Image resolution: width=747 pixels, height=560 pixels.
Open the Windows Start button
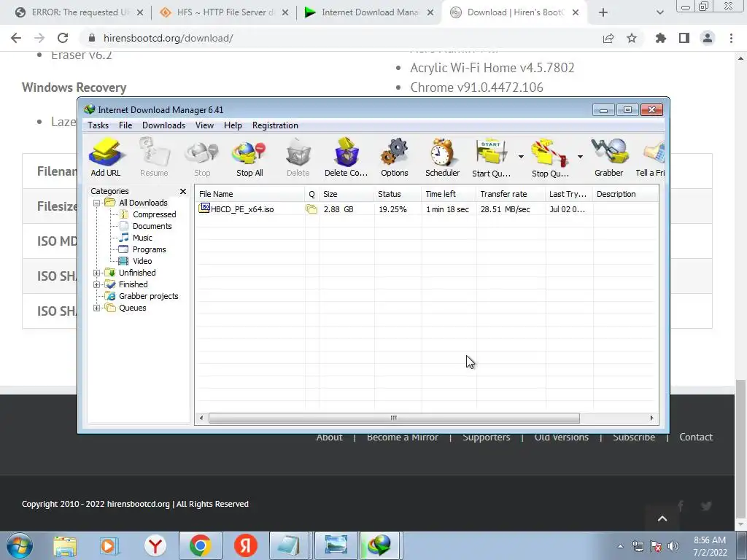point(20,545)
